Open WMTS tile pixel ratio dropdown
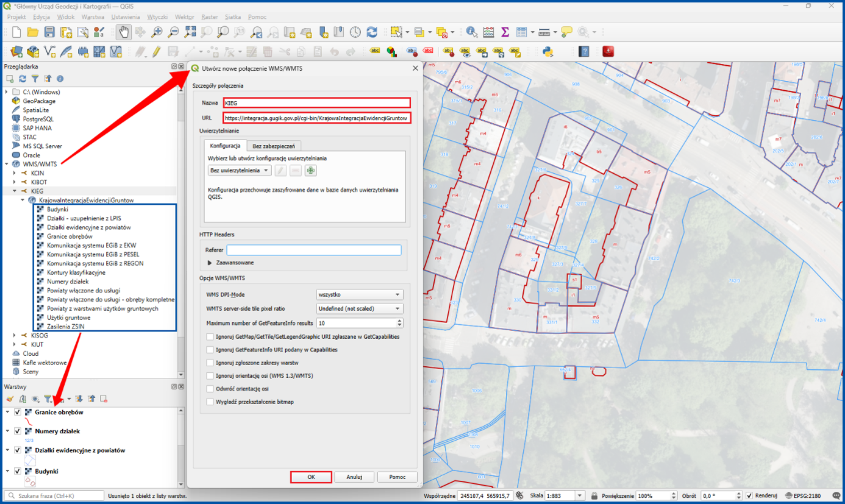The image size is (845, 504). tap(360, 309)
